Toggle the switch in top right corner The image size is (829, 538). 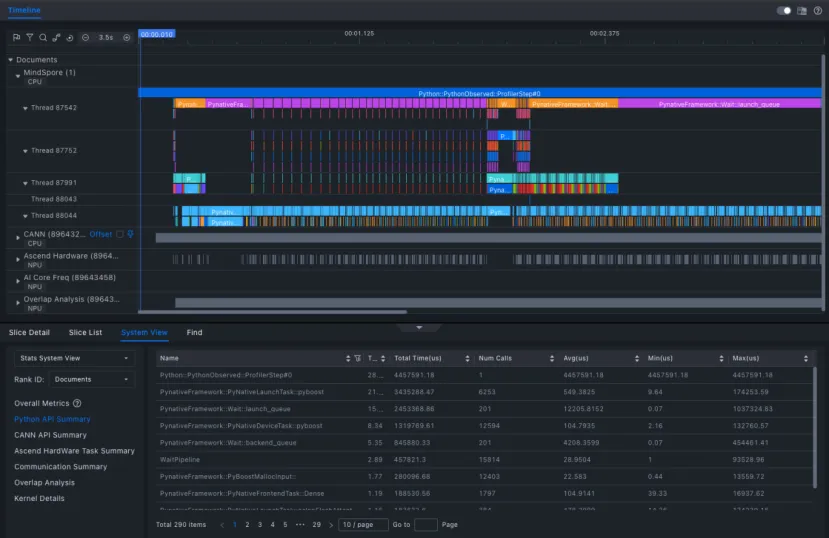(784, 10)
